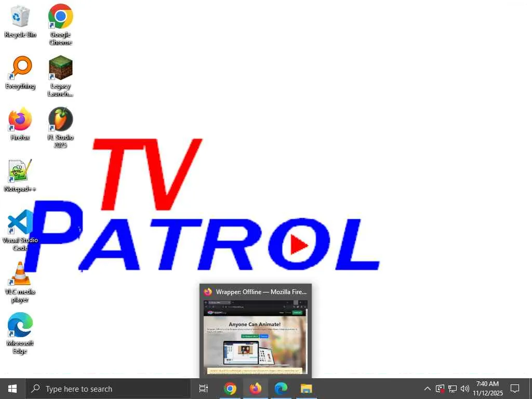Image resolution: width=532 pixels, height=399 pixels.
Task: Open Task View from the taskbar
Action: tap(204, 389)
